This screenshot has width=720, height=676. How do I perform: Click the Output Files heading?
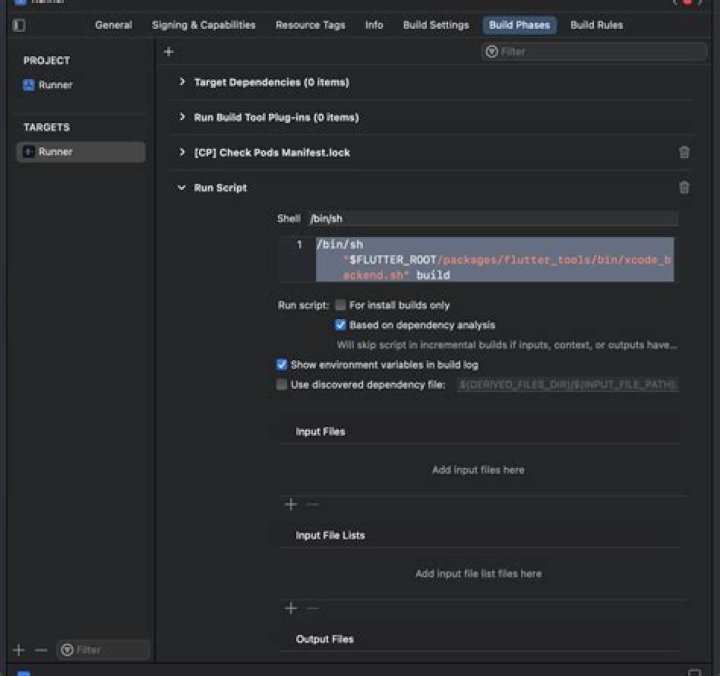click(325, 639)
